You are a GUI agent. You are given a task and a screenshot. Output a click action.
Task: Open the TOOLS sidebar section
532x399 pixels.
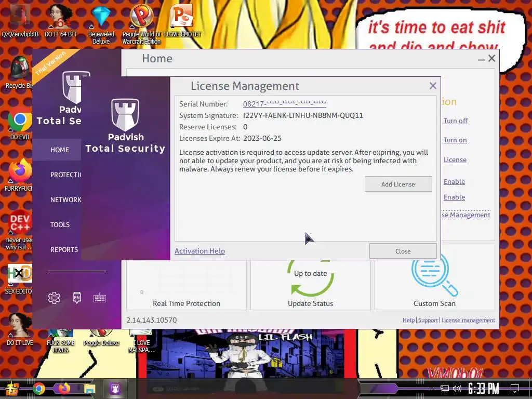pos(60,224)
